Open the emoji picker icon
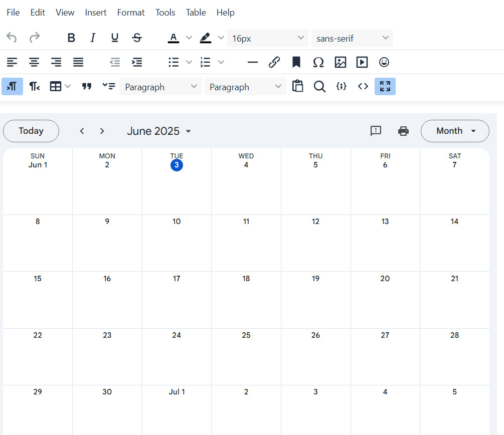Screen dimensions: 504x435 click(384, 62)
